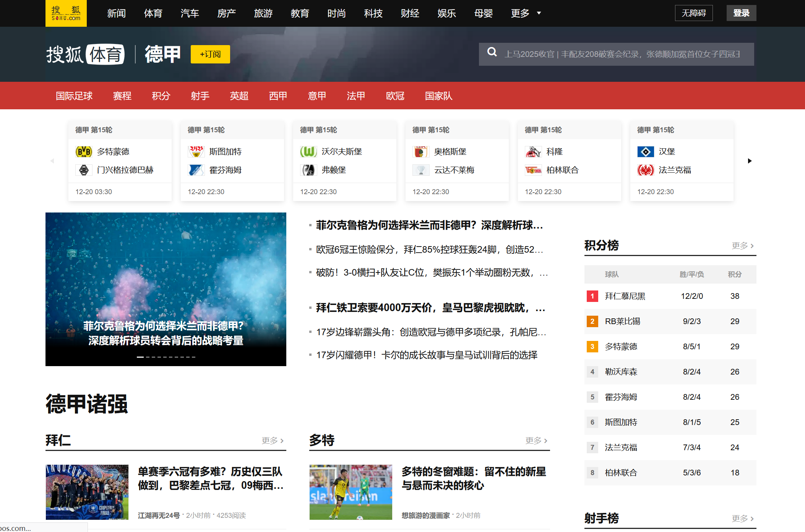Screen dimensions: 805x532
Task: Click the 斯图加特 club crest
Action: pos(196,151)
